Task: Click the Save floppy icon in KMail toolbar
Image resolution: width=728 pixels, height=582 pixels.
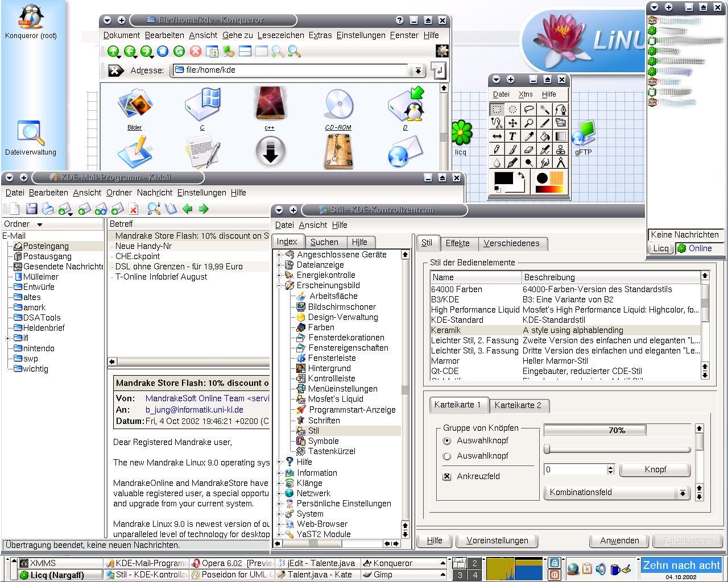Action: pos(32,209)
